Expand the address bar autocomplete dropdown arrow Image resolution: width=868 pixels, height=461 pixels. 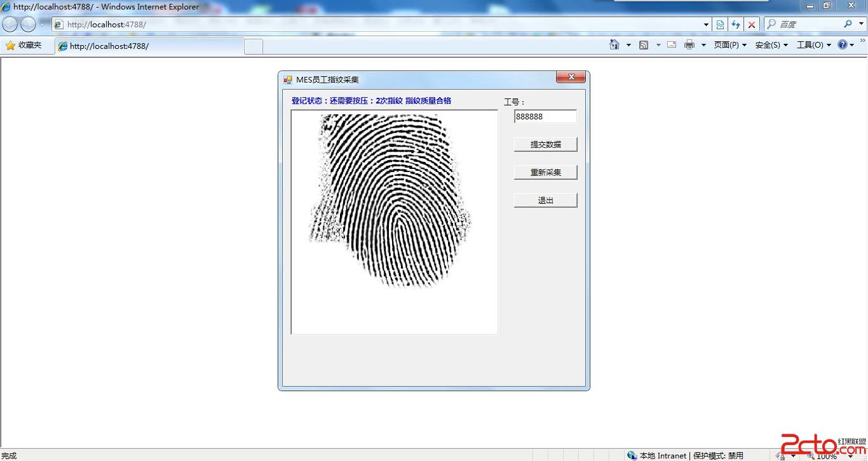pos(706,24)
